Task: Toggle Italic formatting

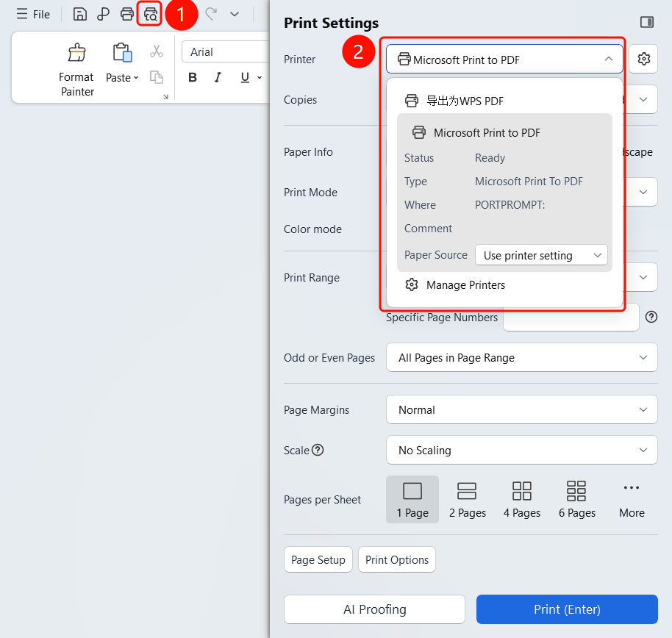Action: (218, 77)
